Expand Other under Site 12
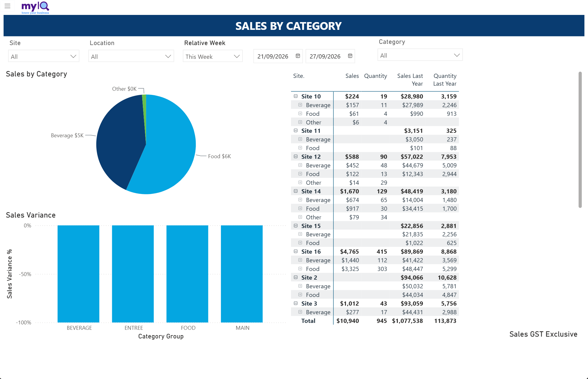This screenshot has height=379, width=588. pyautogui.click(x=300, y=182)
